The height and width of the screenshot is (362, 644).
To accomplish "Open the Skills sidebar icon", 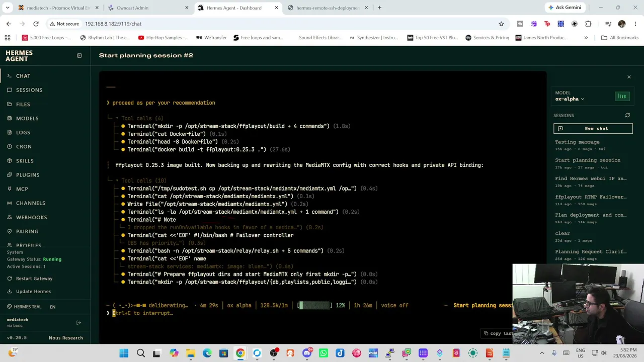I will 9,161.
